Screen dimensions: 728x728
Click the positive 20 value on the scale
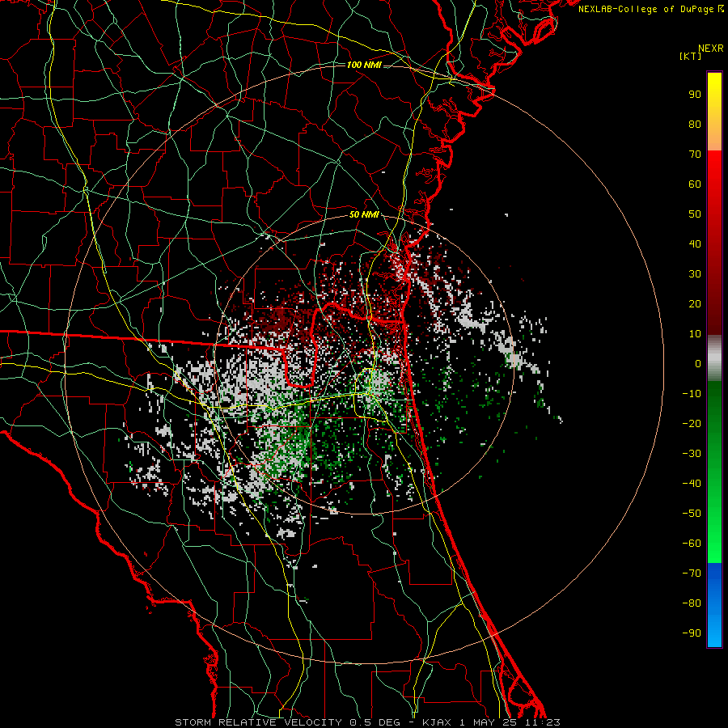tap(695, 303)
